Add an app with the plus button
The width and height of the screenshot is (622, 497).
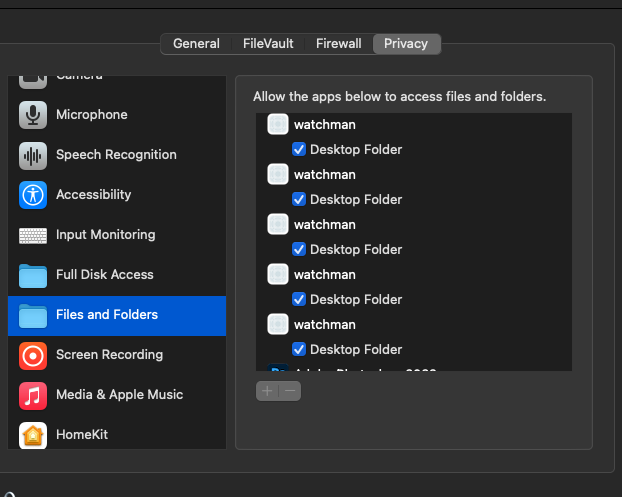[x=267, y=391]
